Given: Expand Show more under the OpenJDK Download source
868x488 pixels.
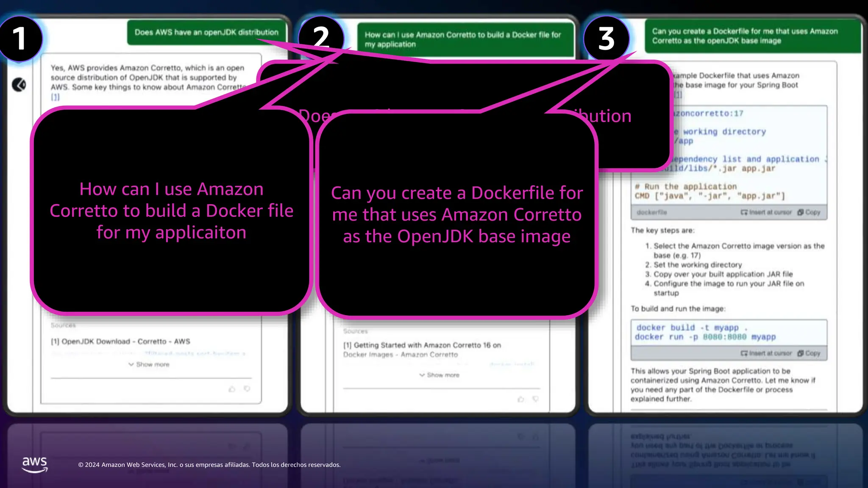Looking at the screenshot, I should tap(149, 364).
